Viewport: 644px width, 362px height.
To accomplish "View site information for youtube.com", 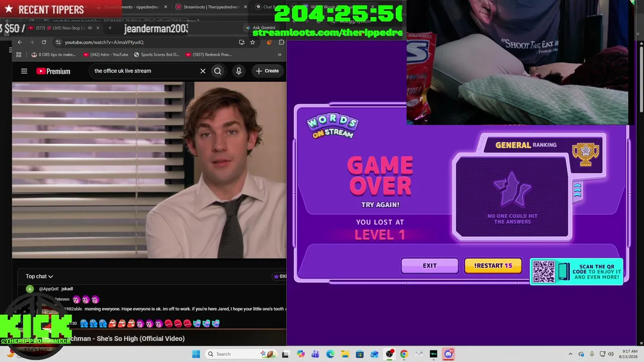I will [x=58, y=42].
